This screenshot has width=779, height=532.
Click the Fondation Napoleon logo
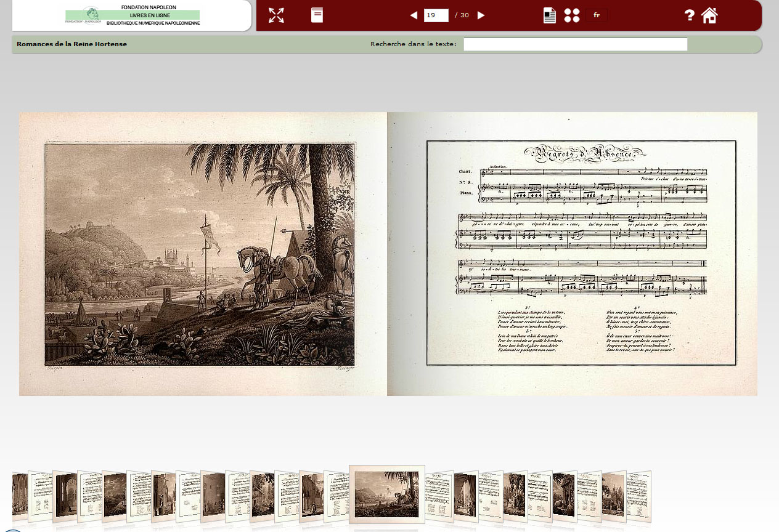tap(132, 15)
